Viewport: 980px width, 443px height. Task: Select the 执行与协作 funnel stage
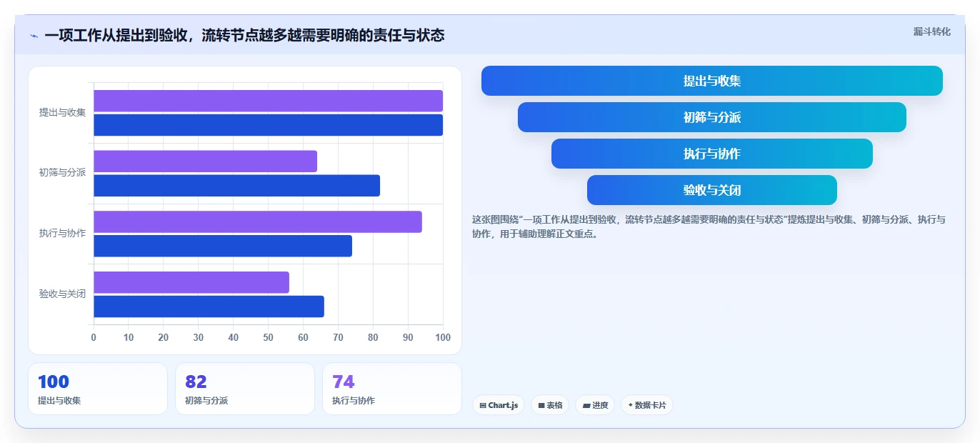[712, 154]
